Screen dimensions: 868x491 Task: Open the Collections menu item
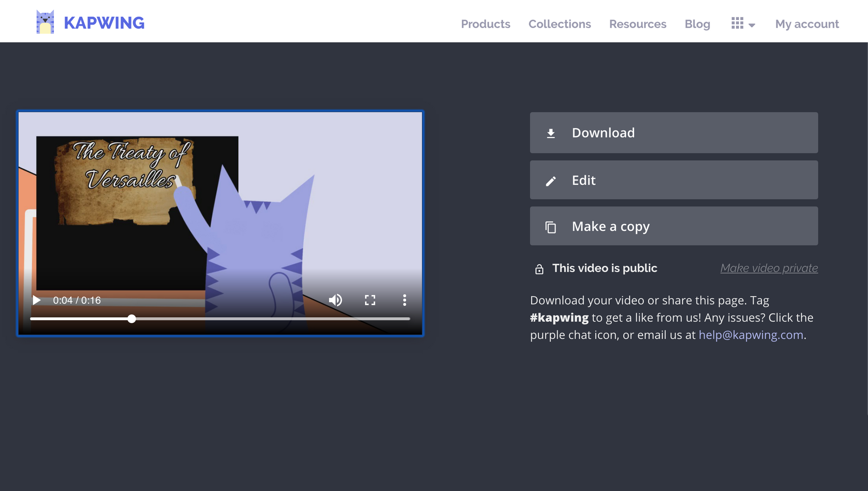tap(559, 24)
